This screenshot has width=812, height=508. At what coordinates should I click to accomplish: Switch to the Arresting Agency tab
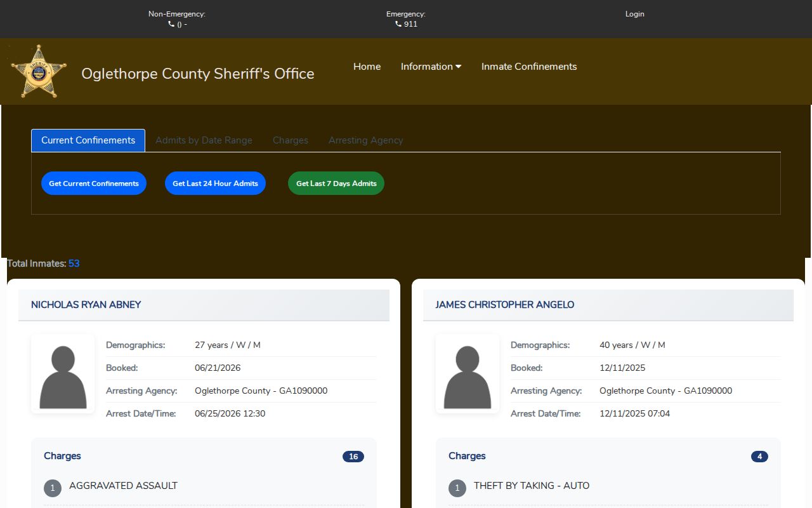pos(366,140)
